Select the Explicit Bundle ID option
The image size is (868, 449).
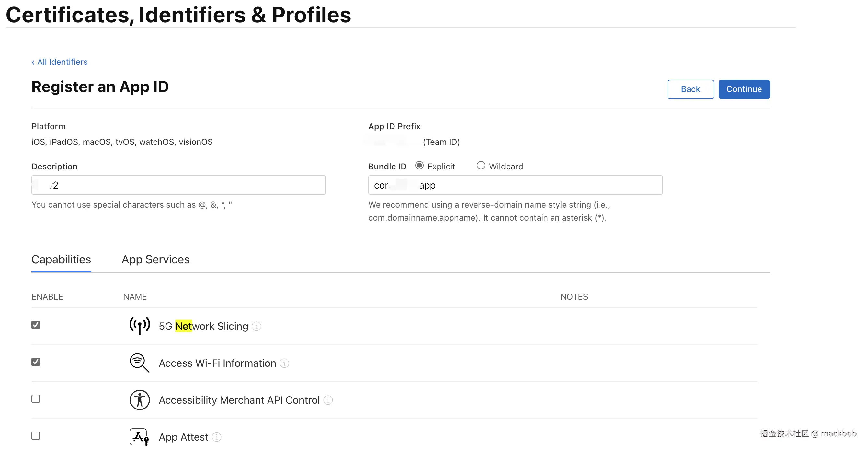pos(419,166)
